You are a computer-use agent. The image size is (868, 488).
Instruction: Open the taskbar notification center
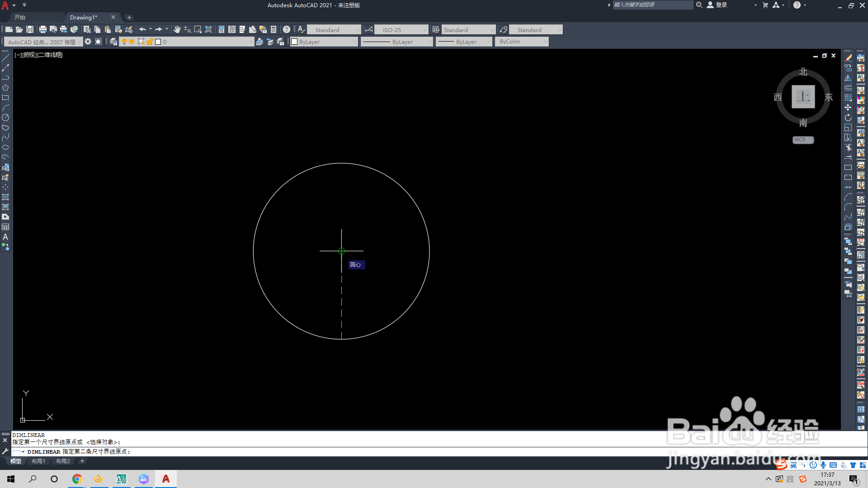click(854, 479)
